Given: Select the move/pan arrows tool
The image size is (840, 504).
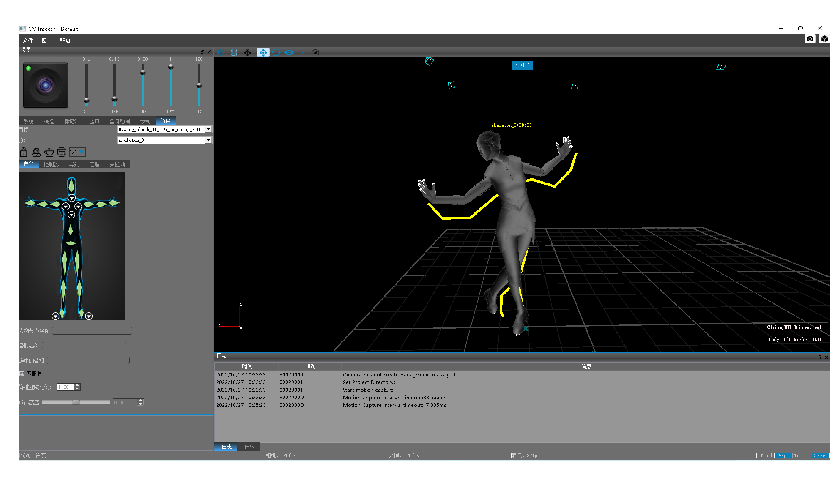Looking at the screenshot, I should point(263,52).
